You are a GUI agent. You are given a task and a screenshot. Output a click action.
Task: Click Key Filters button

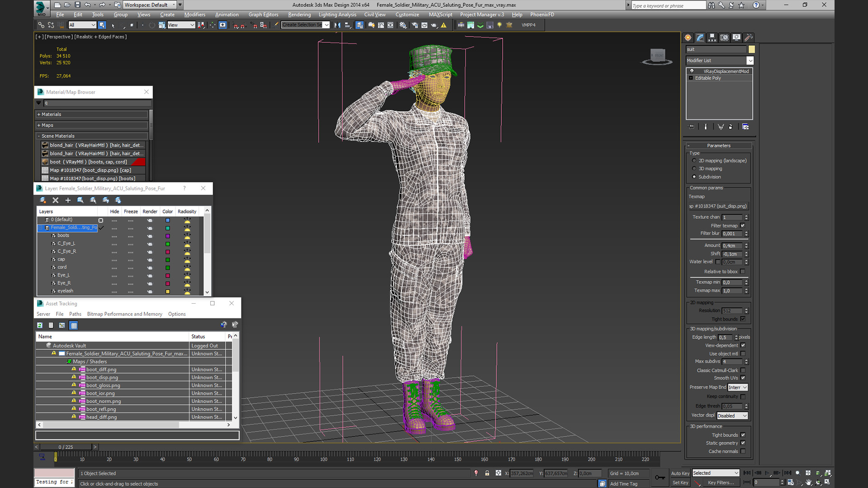pyautogui.click(x=721, y=483)
